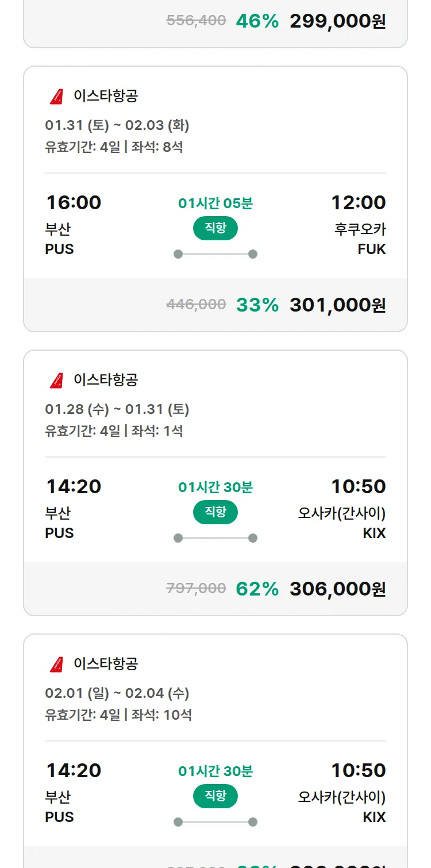Click the route line on the Fukuoka flight
Viewport: 431px width, 868px height.
point(215,254)
